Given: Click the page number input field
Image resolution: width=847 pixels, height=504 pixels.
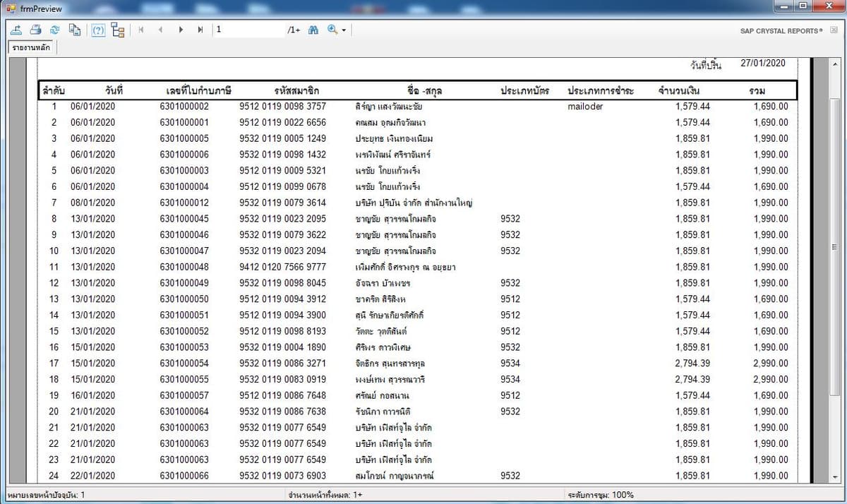Looking at the screenshot, I should point(248,30).
